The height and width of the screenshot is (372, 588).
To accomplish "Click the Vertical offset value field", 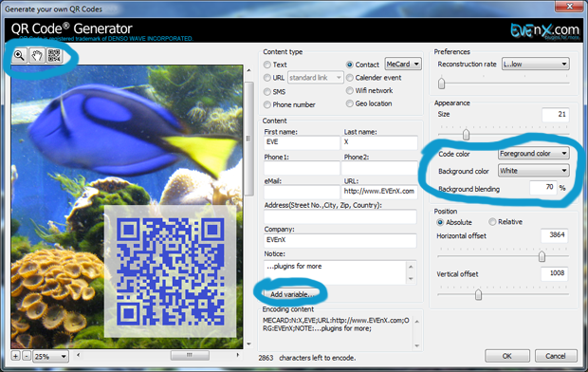I will click(554, 273).
